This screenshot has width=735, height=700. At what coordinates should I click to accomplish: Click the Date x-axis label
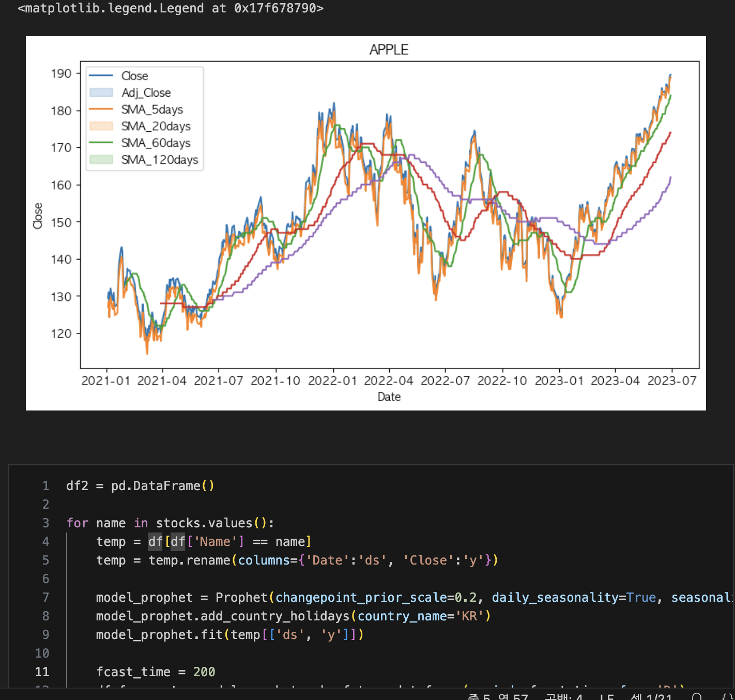coord(389,397)
